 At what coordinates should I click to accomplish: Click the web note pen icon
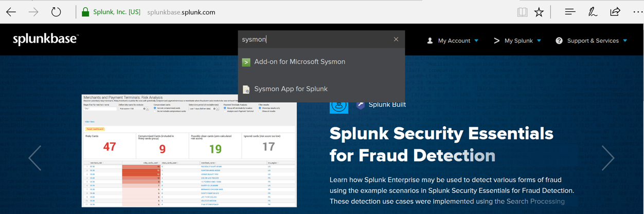(593, 12)
